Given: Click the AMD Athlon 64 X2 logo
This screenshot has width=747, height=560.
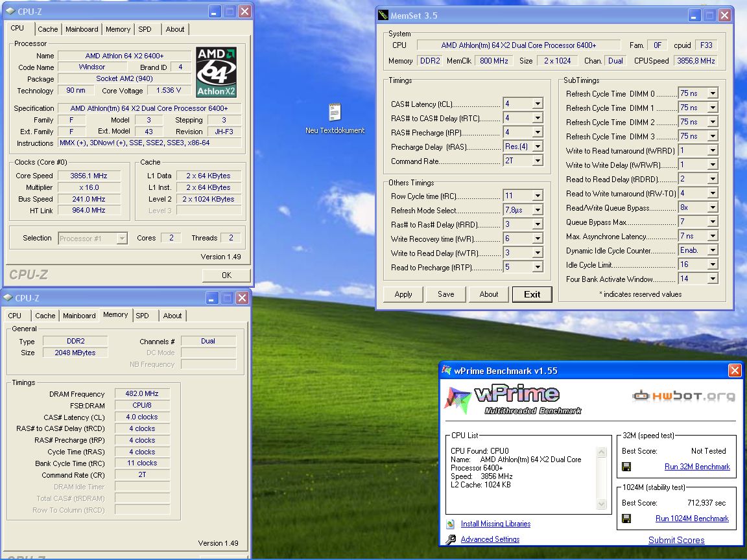Looking at the screenshot, I should pyautogui.click(x=217, y=73).
